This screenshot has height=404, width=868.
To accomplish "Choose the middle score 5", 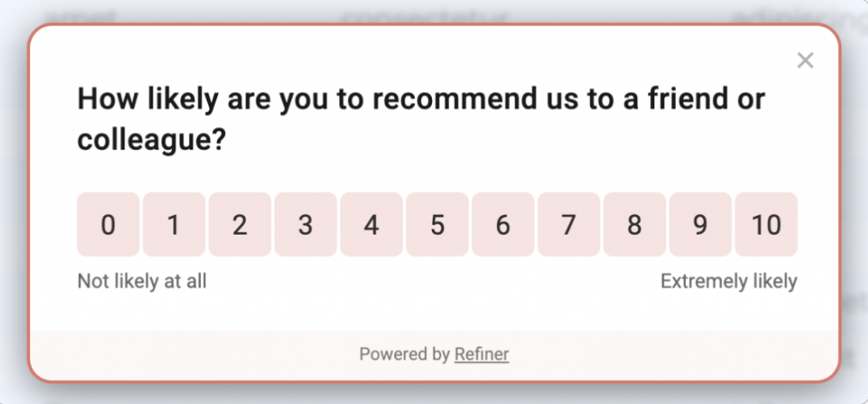I will [x=437, y=224].
